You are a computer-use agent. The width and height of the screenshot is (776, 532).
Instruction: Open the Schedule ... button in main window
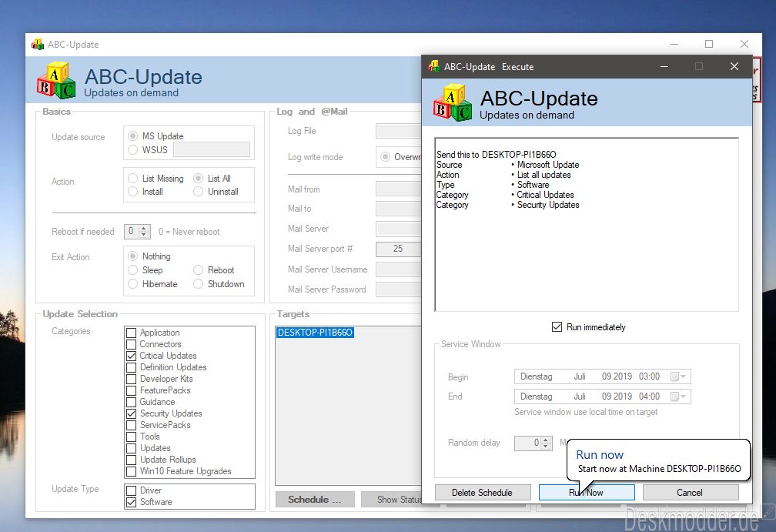315,500
